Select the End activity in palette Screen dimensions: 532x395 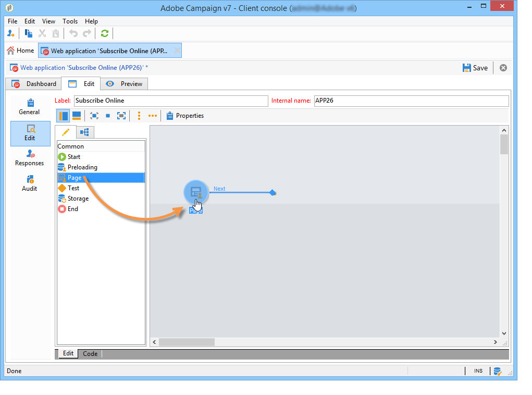pos(101,209)
